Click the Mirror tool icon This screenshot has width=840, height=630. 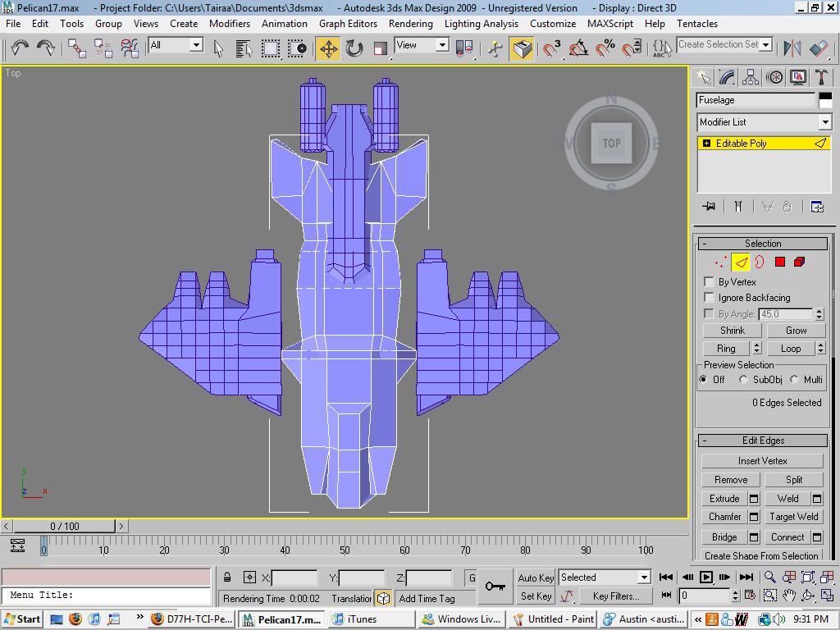point(792,48)
